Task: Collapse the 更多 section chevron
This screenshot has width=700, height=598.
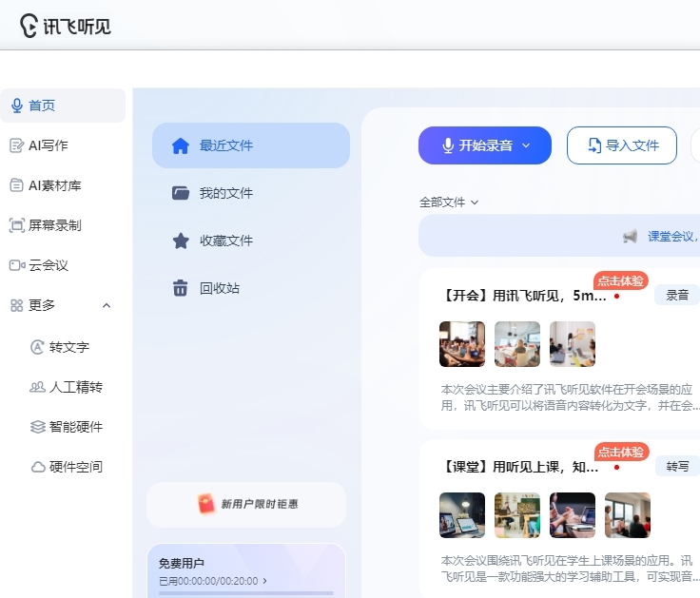Action: pos(107,306)
